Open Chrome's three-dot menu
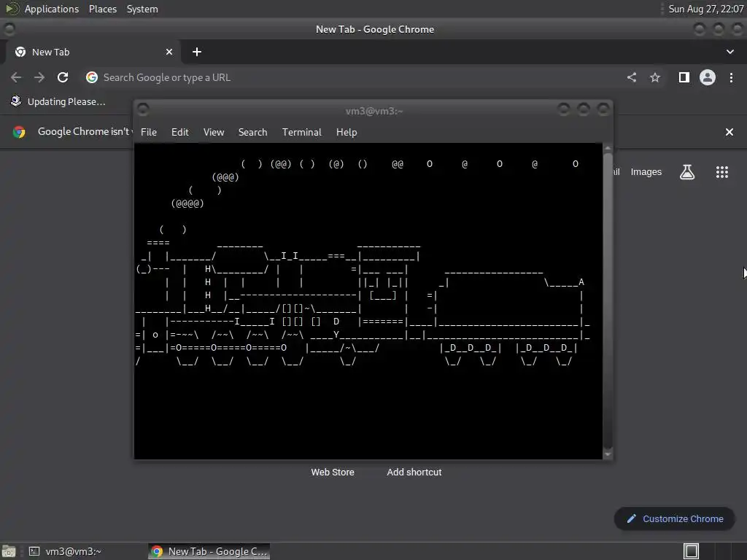 click(731, 77)
